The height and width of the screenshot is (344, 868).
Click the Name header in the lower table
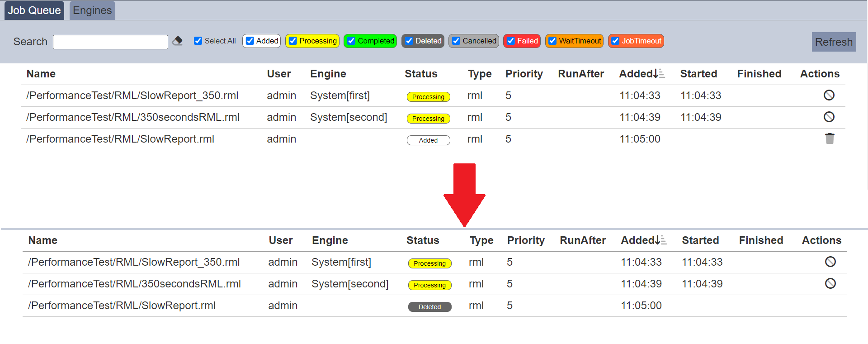43,240
